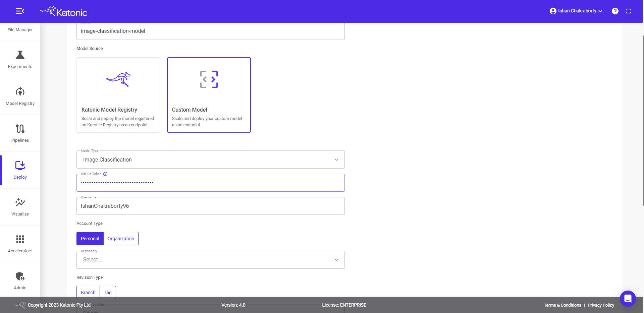Collapse the sidebar with the hamburger menu icon
644x313 pixels.
(x=20, y=11)
